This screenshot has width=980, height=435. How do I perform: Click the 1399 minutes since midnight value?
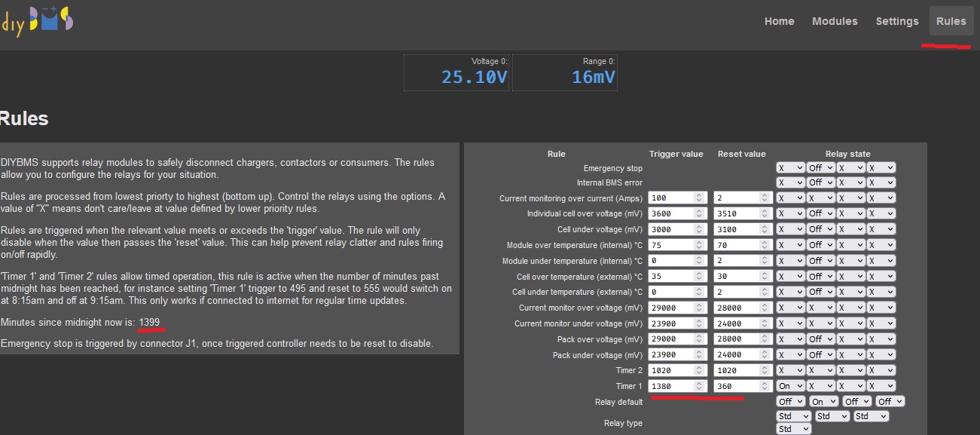point(149,323)
